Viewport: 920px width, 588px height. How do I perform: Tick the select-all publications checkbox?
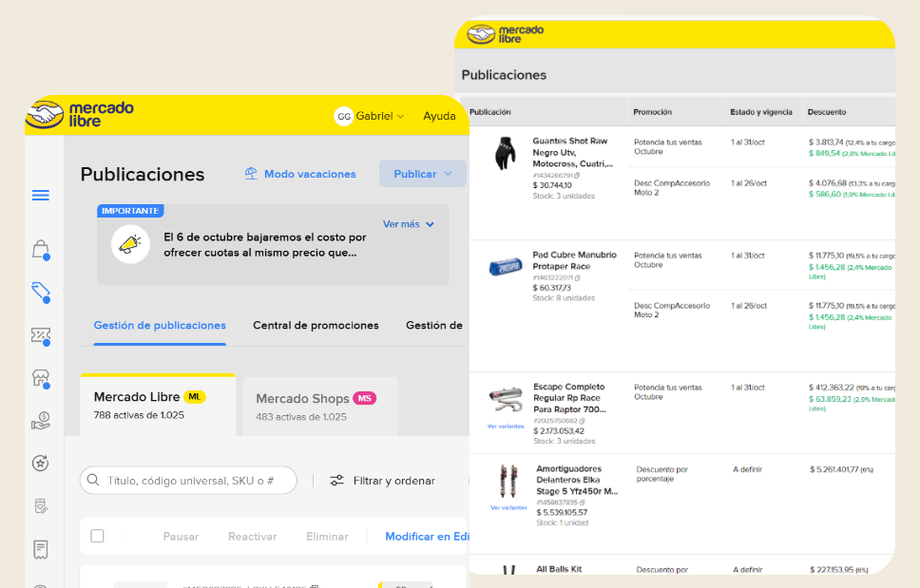point(97,536)
